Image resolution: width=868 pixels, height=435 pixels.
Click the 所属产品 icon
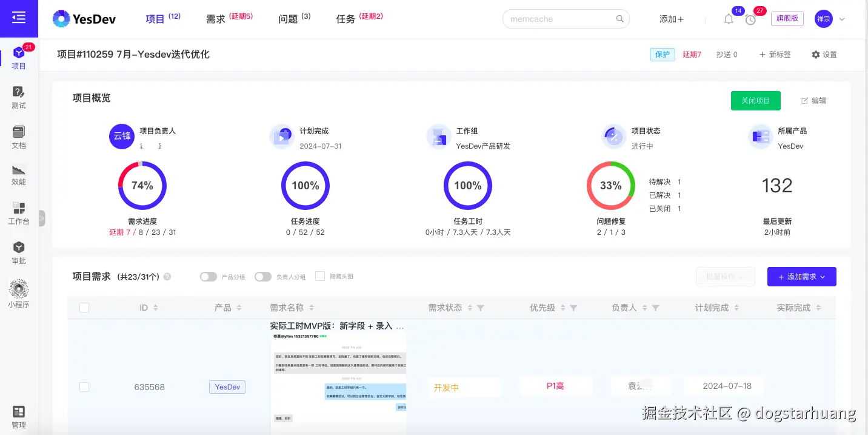[760, 137]
